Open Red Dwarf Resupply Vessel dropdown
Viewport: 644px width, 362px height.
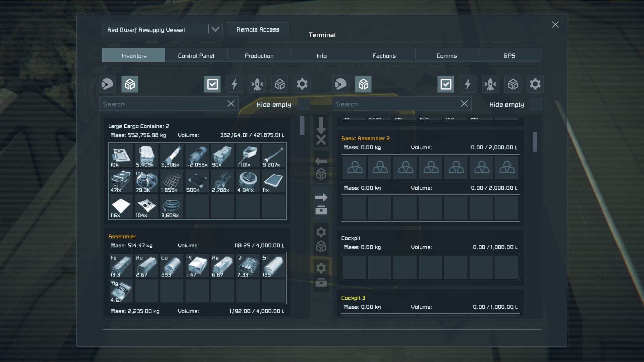tap(215, 29)
